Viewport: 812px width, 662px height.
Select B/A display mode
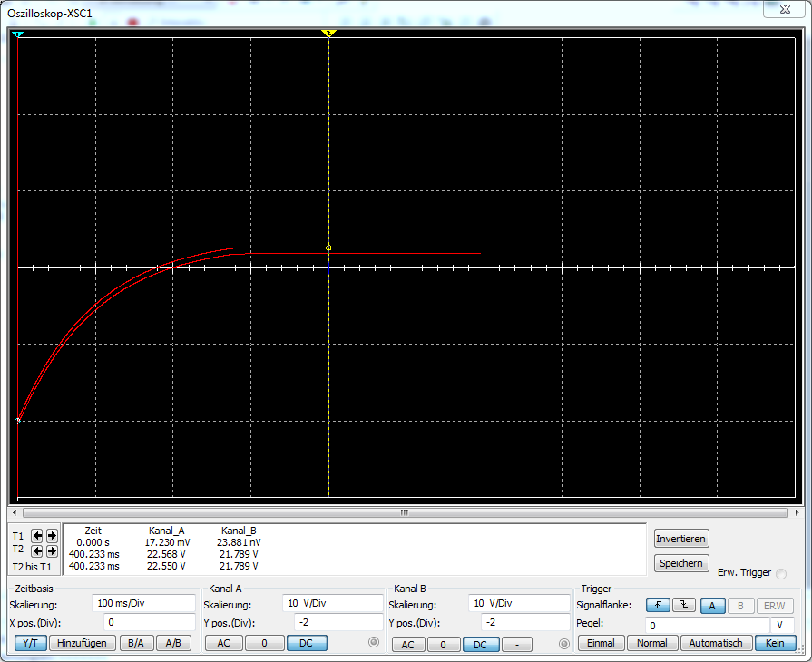pyautogui.click(x=136, y=643)
